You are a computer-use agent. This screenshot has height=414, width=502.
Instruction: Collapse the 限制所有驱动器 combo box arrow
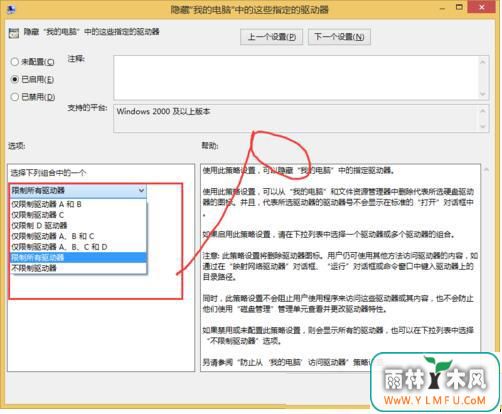click(141, 190)
